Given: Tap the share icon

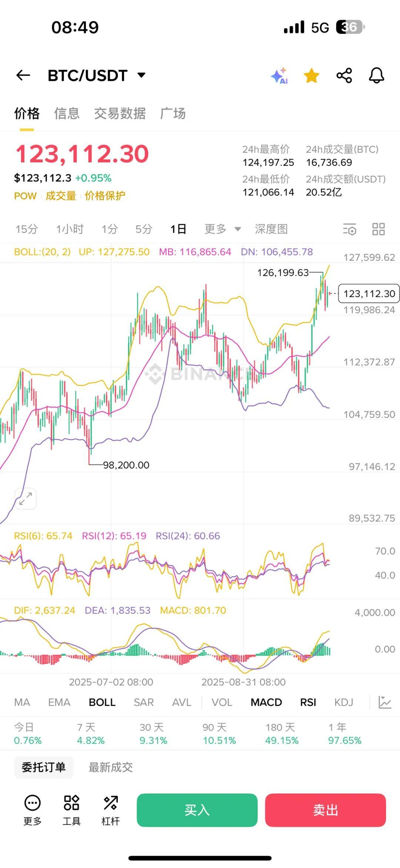Looking at the screenshot, I should [x=344, y=76].
